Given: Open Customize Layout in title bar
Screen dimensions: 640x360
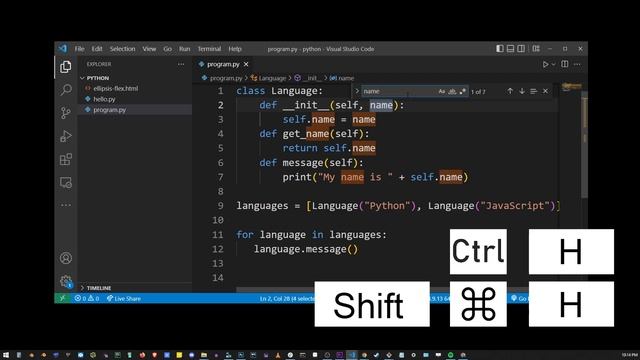Looking at the screenshot, I should click(536, 49).
